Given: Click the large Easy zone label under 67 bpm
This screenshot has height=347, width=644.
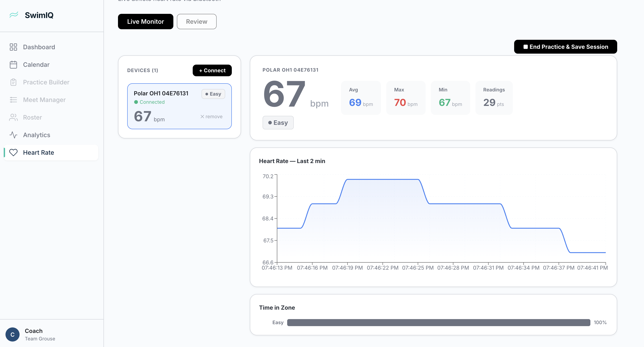Looking at the screenshot, I should click(278, 123).
